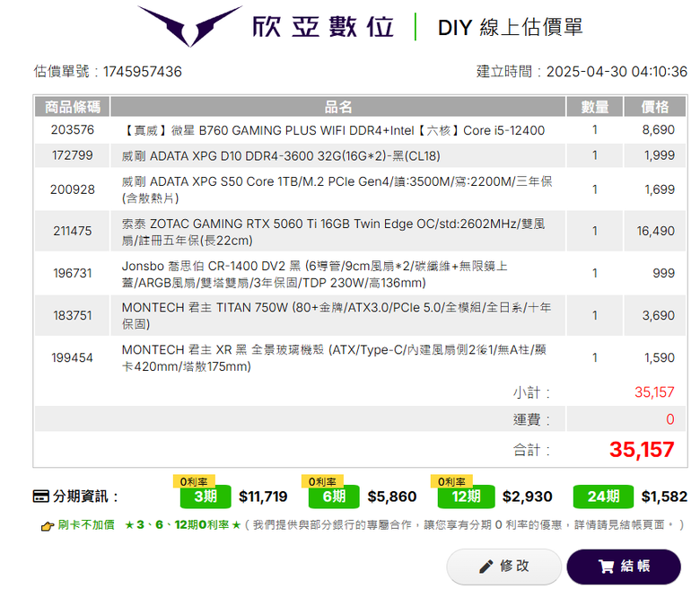Image resolution: width=700 pixels, height=598 pixels.
Task: Click the Jonsbo CR-1400 DV2 cooler name
Action: click(x=315, y=274)
